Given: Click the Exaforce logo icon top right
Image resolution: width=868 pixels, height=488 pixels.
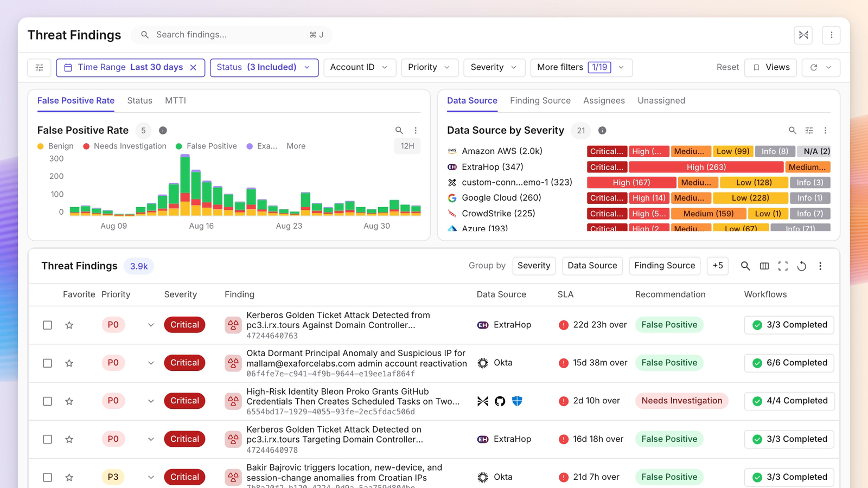Looking at the screenshot, I should coord(803,35).
